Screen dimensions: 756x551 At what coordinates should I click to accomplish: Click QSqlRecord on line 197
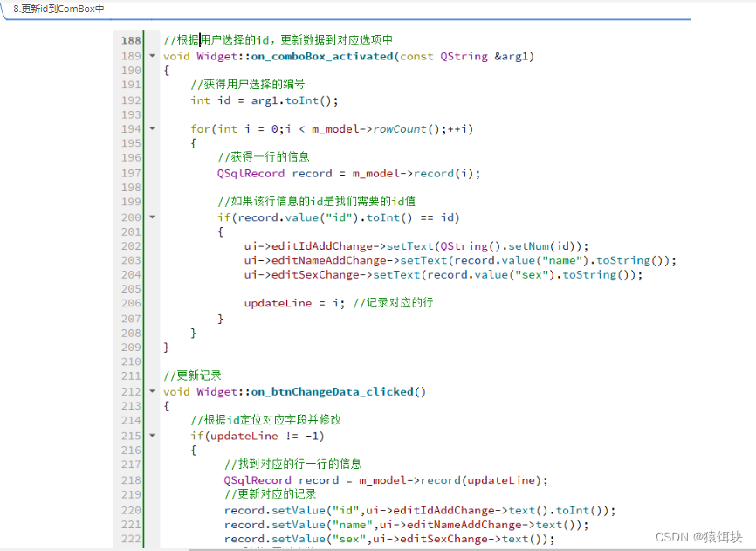(251, 174)
